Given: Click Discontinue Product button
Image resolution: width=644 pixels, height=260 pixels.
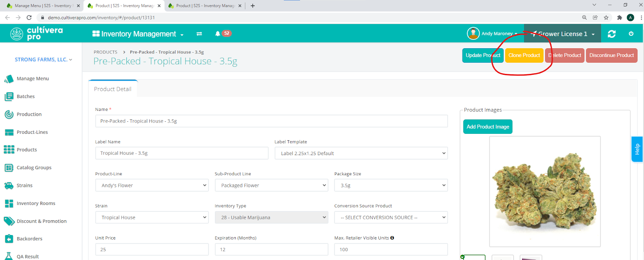Looking at the screenshot, I should 611,55.
